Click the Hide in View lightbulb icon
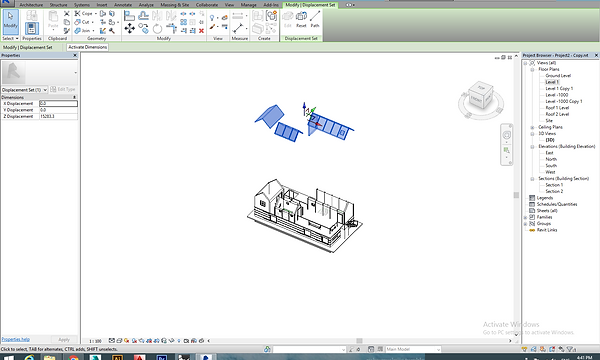The height and width of the screenshot is (360, 600). tap(212, 18)
